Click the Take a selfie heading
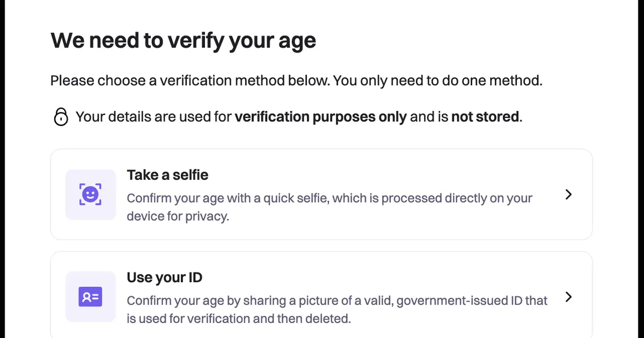The image size is (644, 338). pyautogui.click(x=167, y=174)
